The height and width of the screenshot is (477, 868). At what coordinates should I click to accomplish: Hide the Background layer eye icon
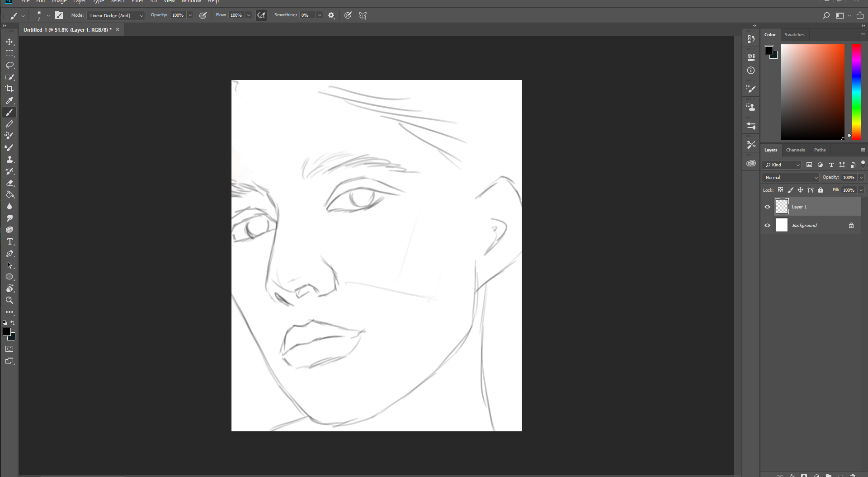pos(767,226)
